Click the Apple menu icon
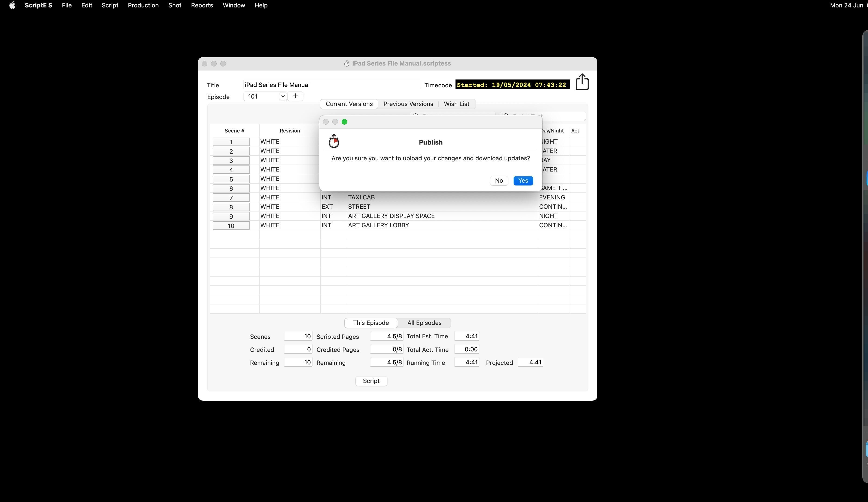 tap(12, 5)
